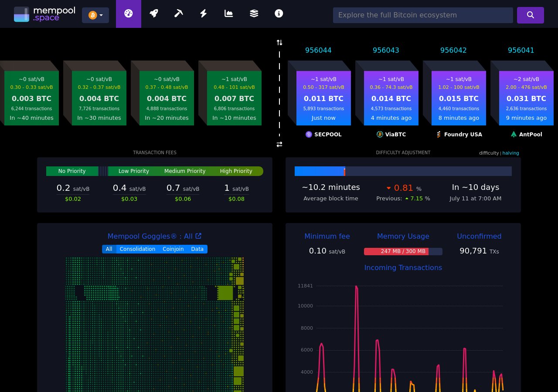Focus the Explore the full Bitcoin ecosystem search field
The width and height of the screenshot is (558, 392).
tap(423, 15)
